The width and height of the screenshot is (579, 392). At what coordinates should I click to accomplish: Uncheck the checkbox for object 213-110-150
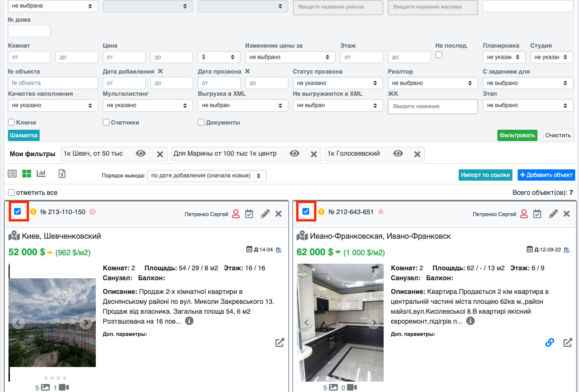pyautogui.click(x=17, y=211)
